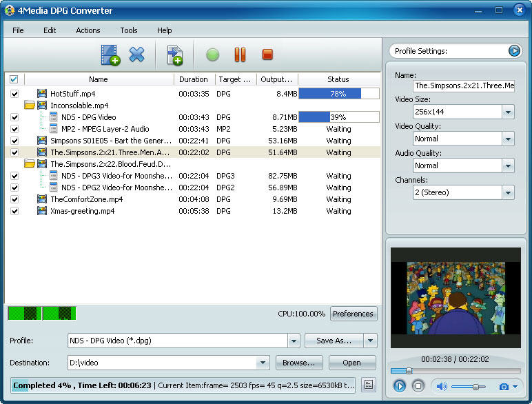
Task: Expand the Profile dropdown list
Action: [294, 341]
